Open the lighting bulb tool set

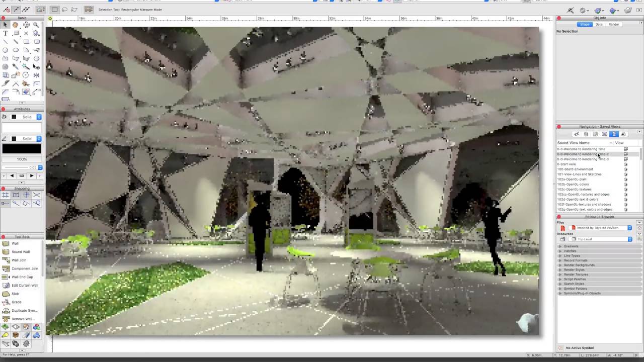[5, 335]
